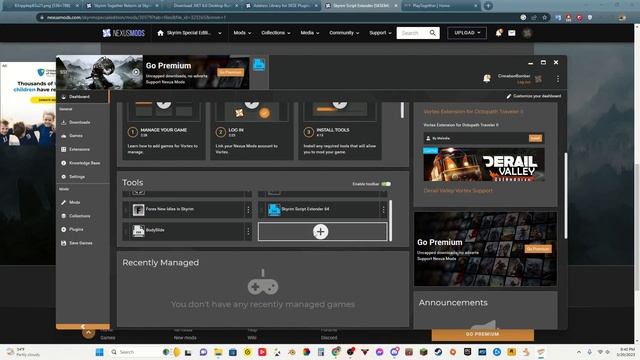Expand Media menu on NexusMods site
The width and height of the screenshot is (640, 360).
[310, 33]
